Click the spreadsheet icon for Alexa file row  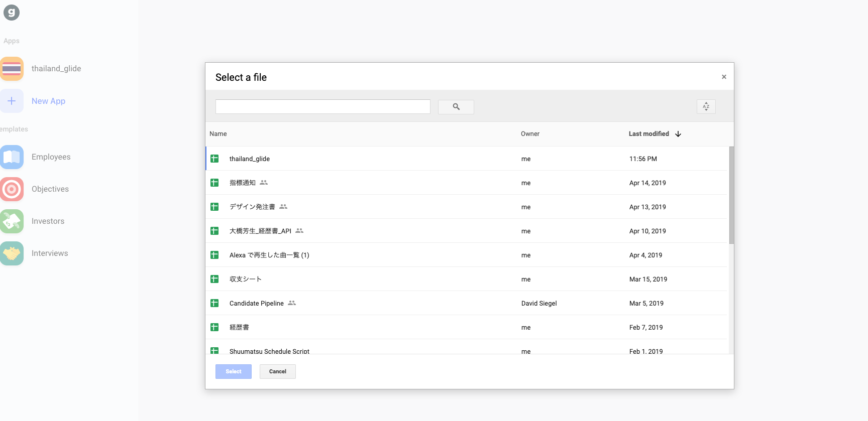pos(214,255)
